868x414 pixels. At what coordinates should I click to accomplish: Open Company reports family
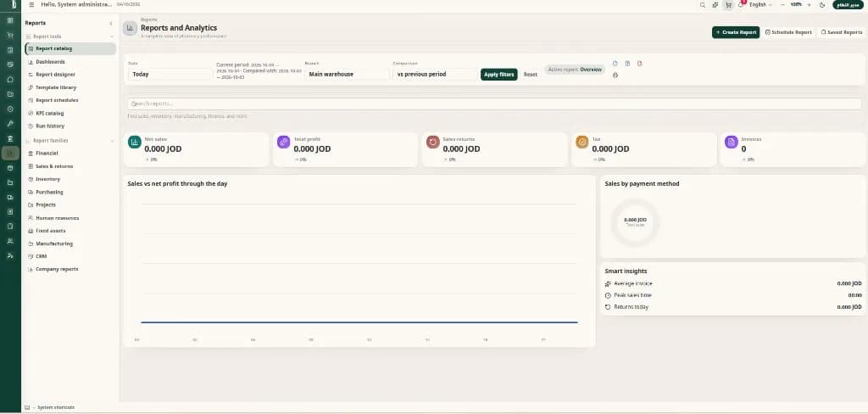pos(70,269)
